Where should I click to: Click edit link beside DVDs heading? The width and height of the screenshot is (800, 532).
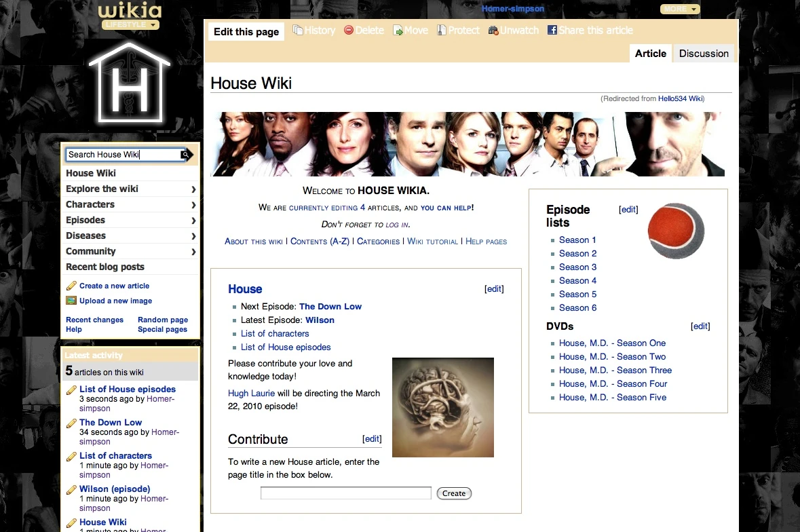click(700, 326)
